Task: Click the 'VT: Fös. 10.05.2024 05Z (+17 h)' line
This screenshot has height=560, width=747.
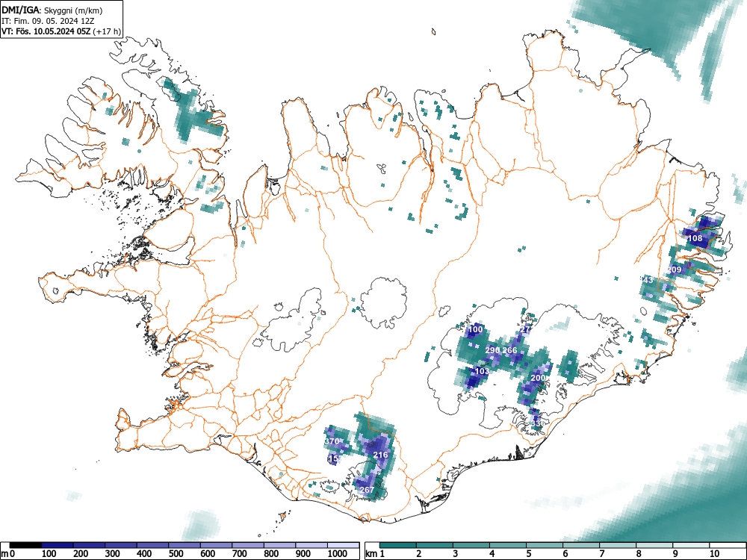Action: [x=61, y=31]
